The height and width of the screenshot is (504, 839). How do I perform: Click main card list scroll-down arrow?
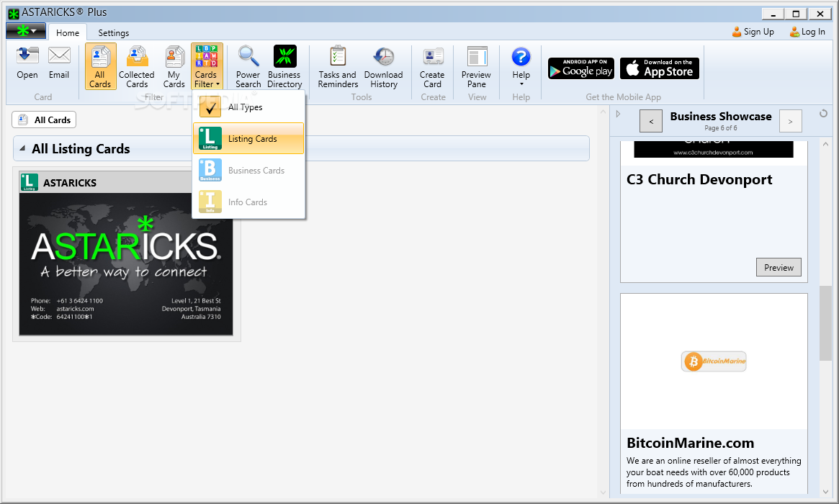(x=603, y=492)
